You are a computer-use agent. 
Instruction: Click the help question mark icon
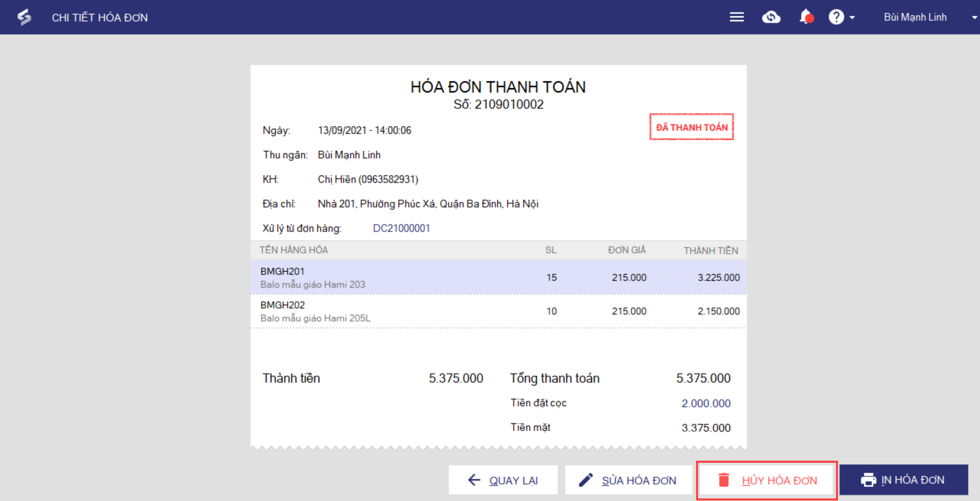pos(836,17)
